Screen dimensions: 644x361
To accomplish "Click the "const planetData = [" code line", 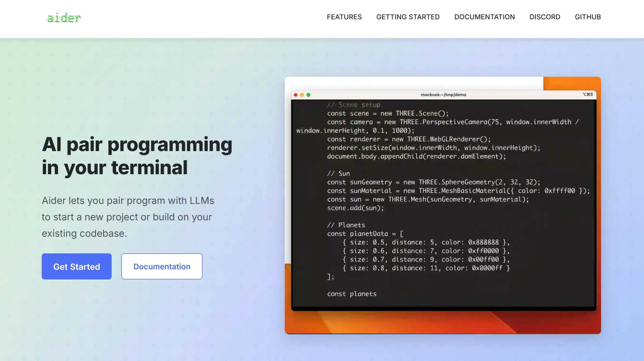I will tap(365, 234).
